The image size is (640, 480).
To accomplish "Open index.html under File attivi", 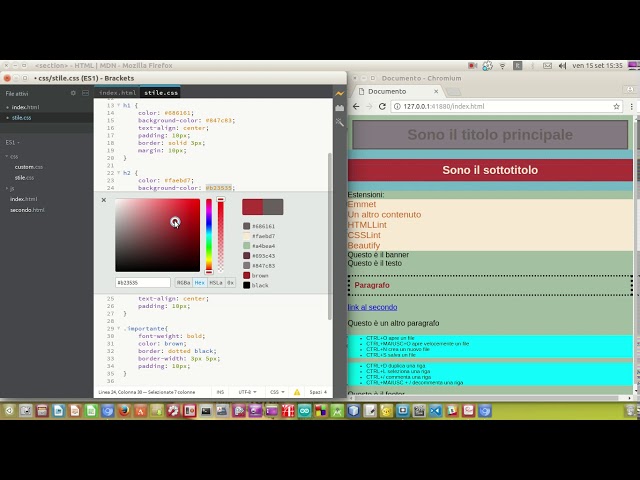I will point(26,107).
